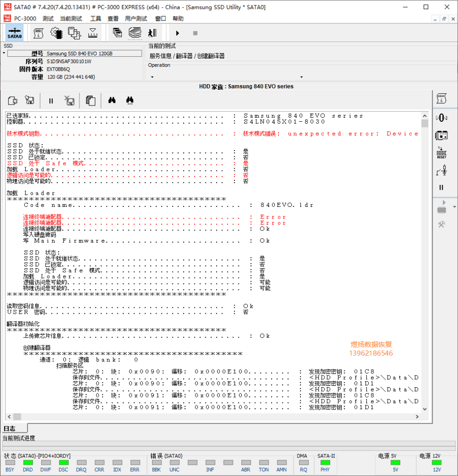Click the firmware version EXT0BB6Q
Screen dimensions: 458x476
[58, 69]
